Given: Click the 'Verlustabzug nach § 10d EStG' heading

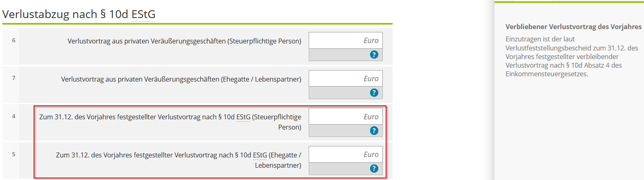Looking at the screenshot, I should tap(79, 14).
